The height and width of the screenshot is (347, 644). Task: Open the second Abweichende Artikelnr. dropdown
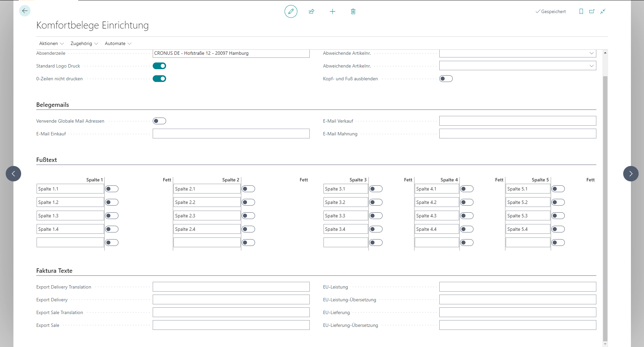pyautogui.click(x=591, y=66)
